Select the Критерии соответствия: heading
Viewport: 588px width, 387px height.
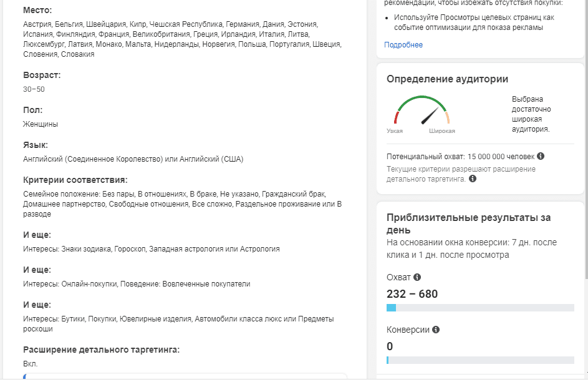pos(75,180)
